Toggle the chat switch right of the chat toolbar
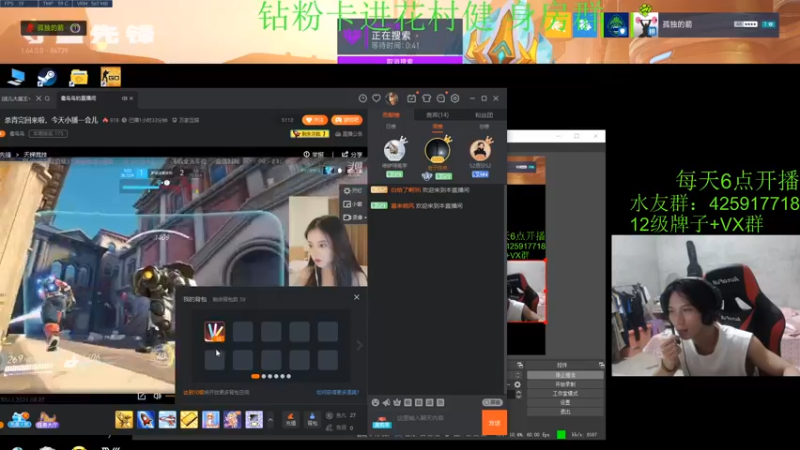Screen dimensions: 800x450 click(x=492, y=403)
